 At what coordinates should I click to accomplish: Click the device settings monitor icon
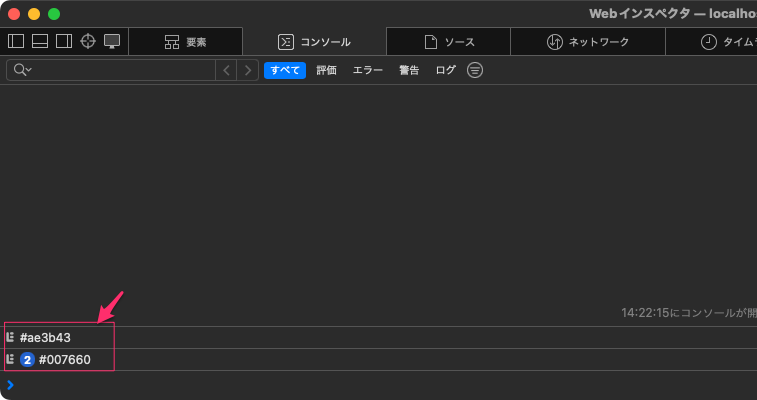click(x=112, y=42)
